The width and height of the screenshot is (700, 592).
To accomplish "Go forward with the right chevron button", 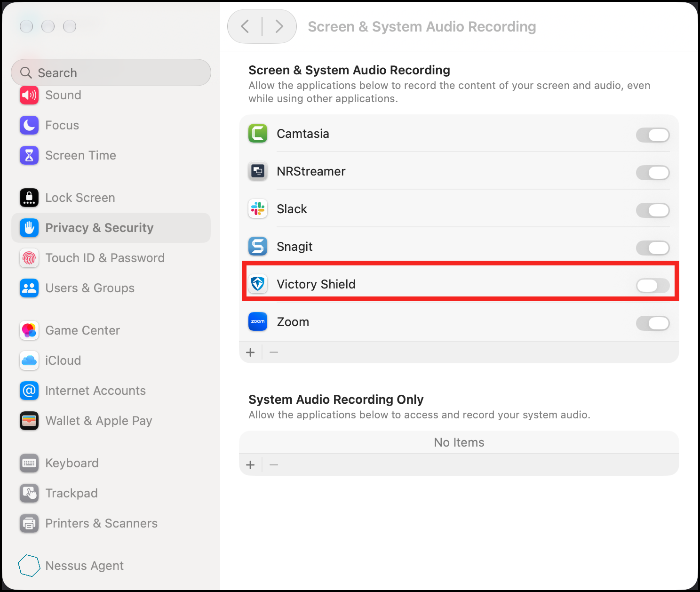I will click(279, 26).
